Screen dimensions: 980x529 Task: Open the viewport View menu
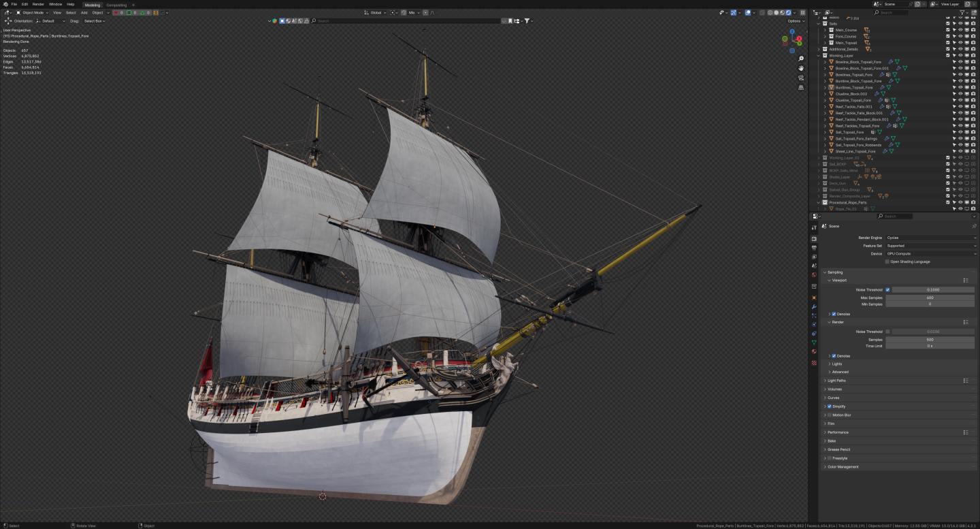click(57, 12)
